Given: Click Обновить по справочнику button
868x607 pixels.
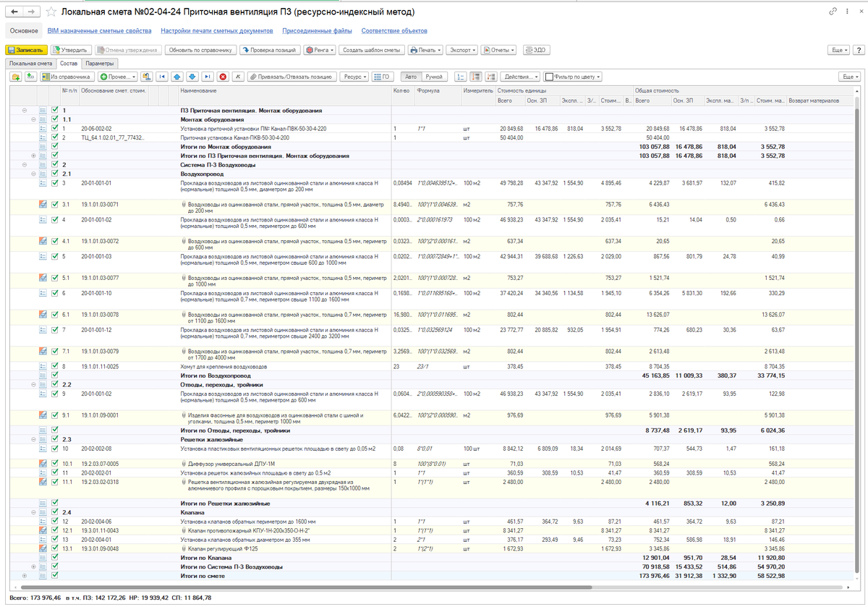Looking at the screenshot, I should pos(200,50).
